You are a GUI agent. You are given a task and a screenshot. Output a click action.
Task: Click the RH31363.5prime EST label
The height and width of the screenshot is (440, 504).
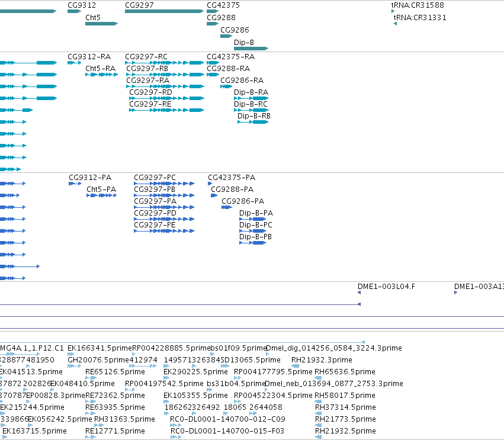click(x=125, y=419)
